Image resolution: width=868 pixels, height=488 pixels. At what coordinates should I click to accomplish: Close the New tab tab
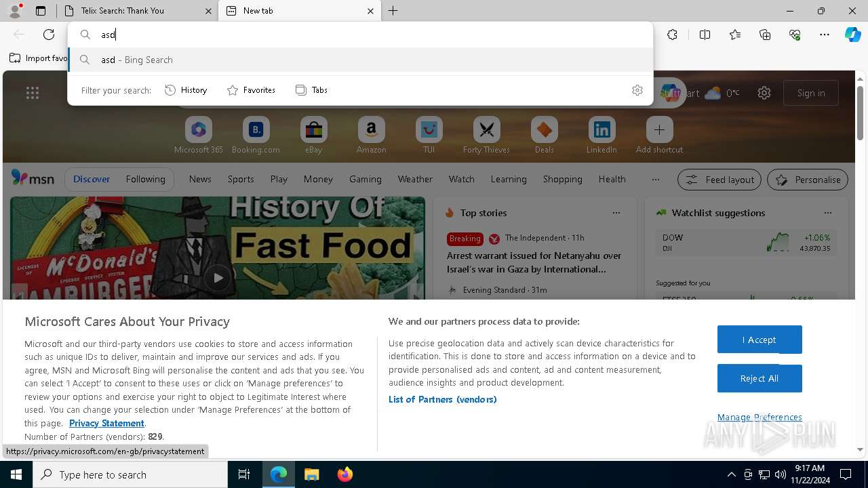tap(370, 11)
